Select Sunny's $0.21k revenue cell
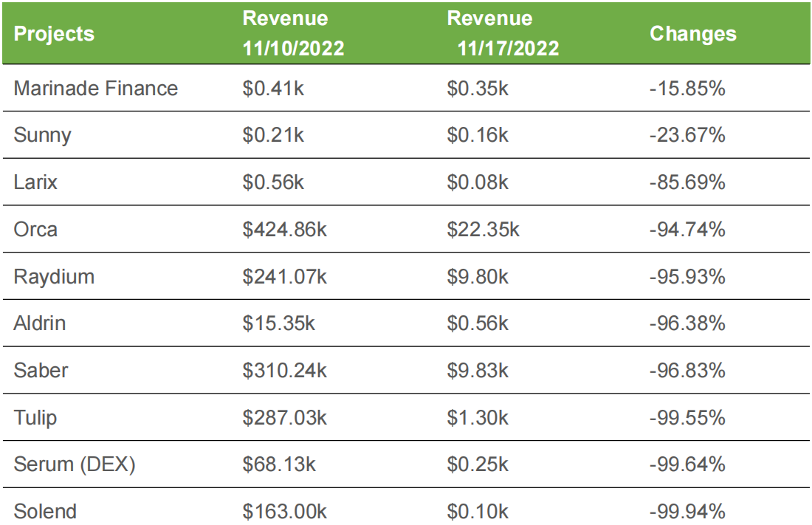This screenshot has height=525, width=812. 273,134
